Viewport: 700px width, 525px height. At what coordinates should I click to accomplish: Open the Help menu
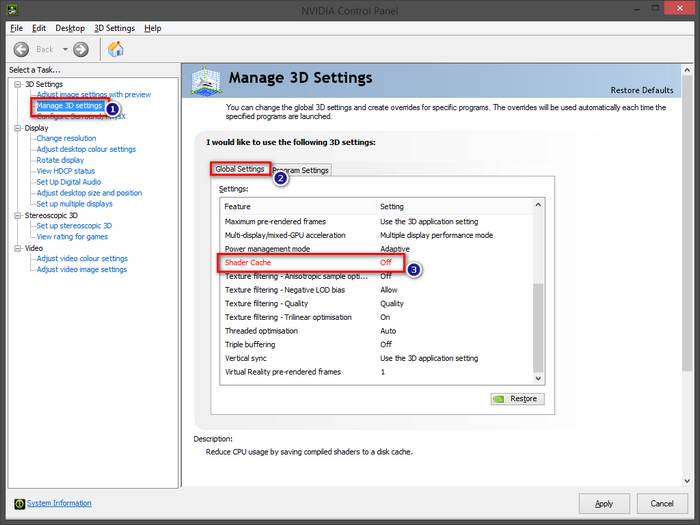point(153,28)
